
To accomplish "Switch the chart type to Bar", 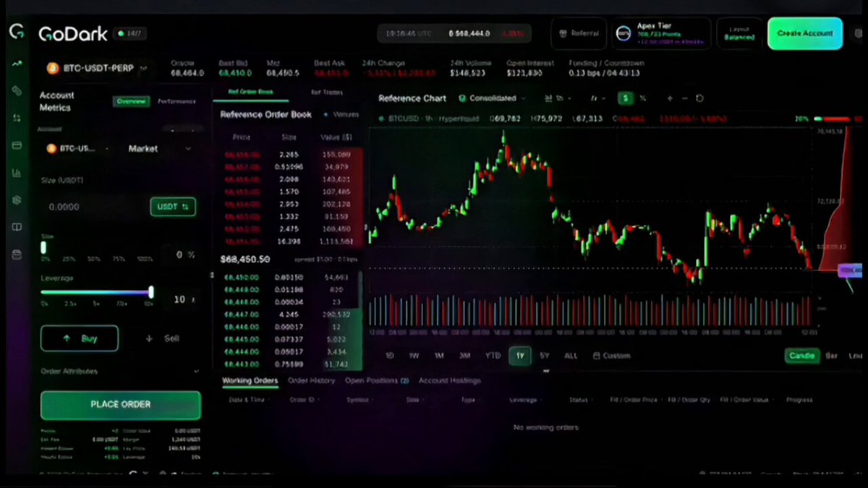I will [832, 356].
